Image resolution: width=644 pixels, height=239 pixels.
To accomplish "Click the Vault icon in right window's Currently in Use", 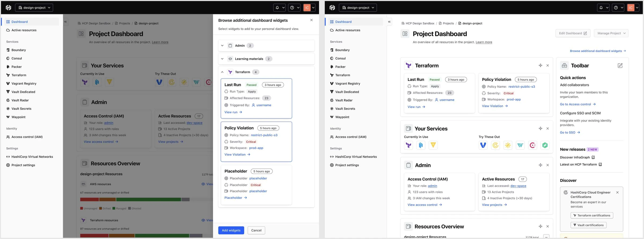I will coord(433,145).
